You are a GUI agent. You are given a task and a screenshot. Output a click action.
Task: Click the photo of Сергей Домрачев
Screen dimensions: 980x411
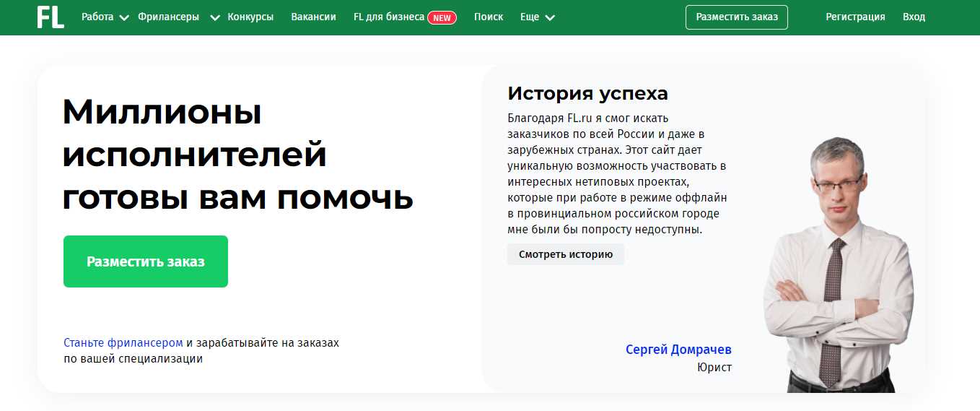click(x=839, y=264)
